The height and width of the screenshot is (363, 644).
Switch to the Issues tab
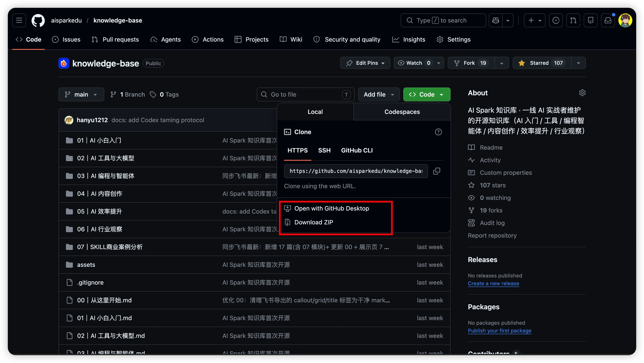[66, 39]
